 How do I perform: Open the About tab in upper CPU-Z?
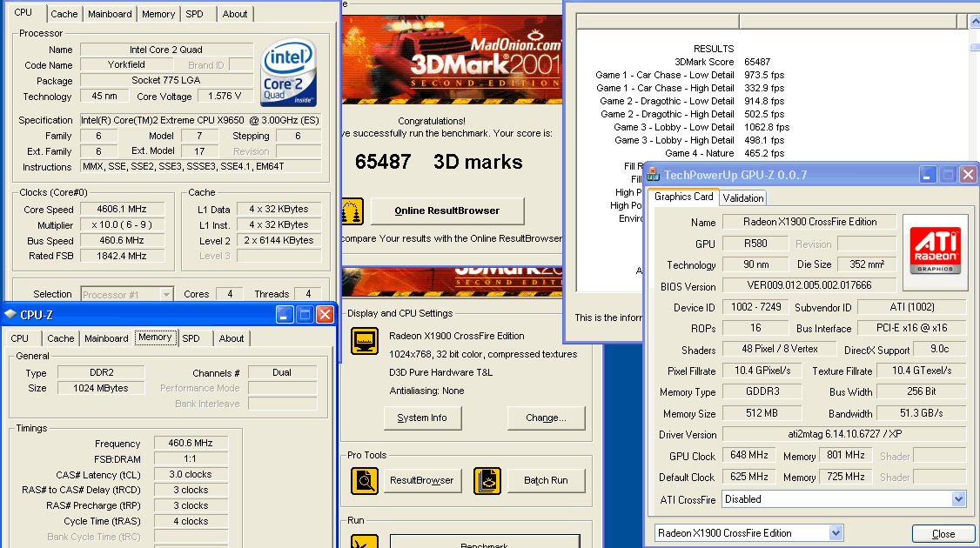click(235, 14)
